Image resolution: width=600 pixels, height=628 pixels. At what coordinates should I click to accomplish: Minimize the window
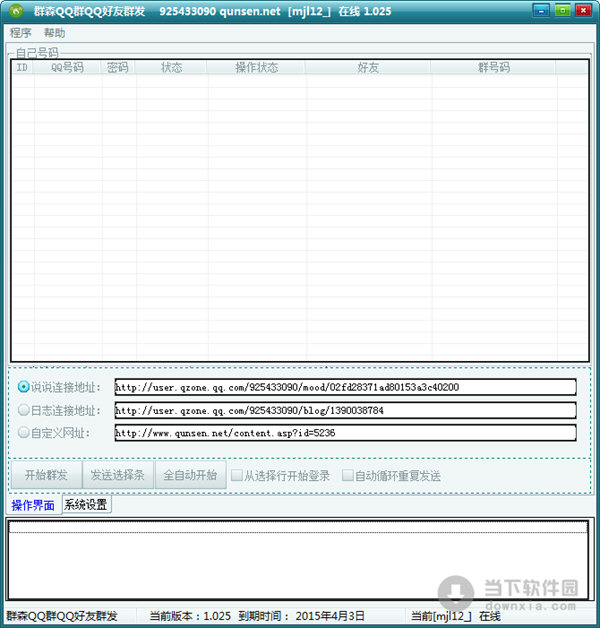(x=541, y=10)
